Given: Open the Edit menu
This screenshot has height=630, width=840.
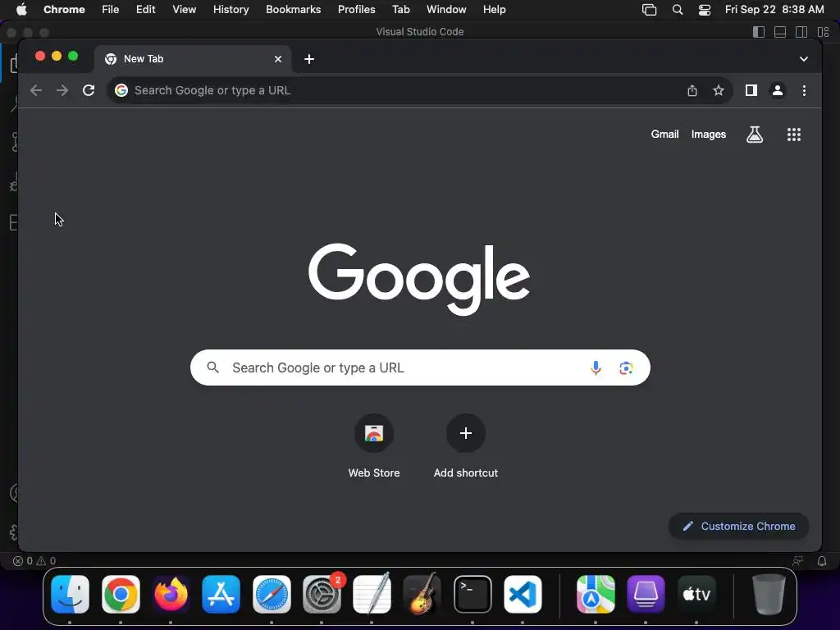Looking at the screenshot, I should pos(145,10).
